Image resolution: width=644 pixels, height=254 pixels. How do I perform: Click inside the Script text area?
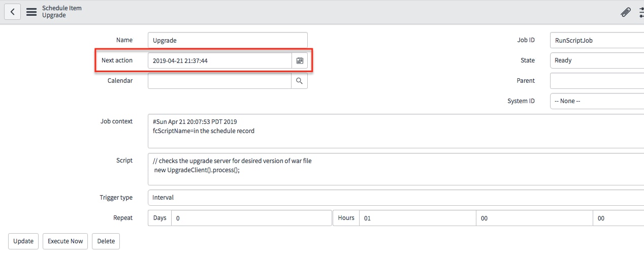click(396, 170)
